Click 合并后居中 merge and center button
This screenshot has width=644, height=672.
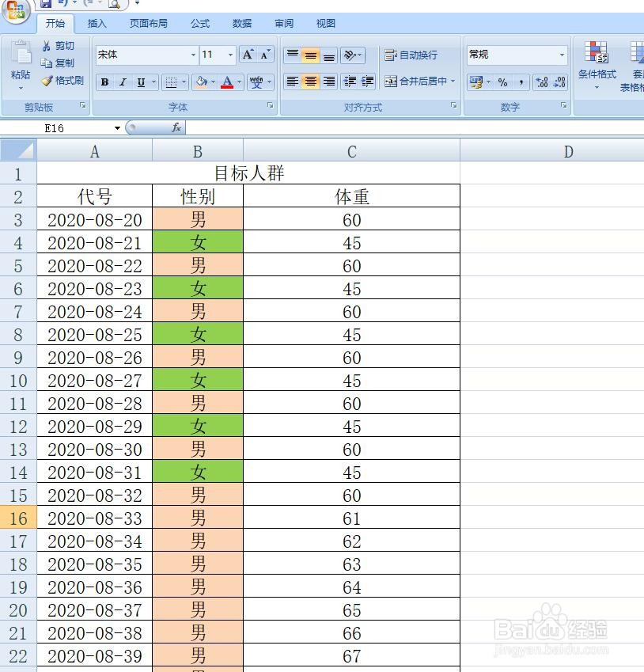[415, 81]
